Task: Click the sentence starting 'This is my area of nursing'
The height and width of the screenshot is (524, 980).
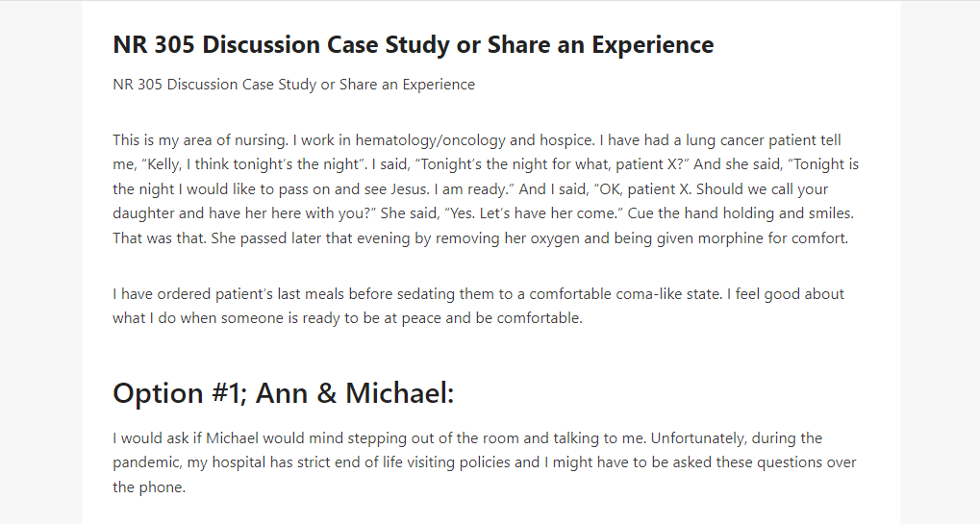Action: pyautogui.click(x=201, y=140)
